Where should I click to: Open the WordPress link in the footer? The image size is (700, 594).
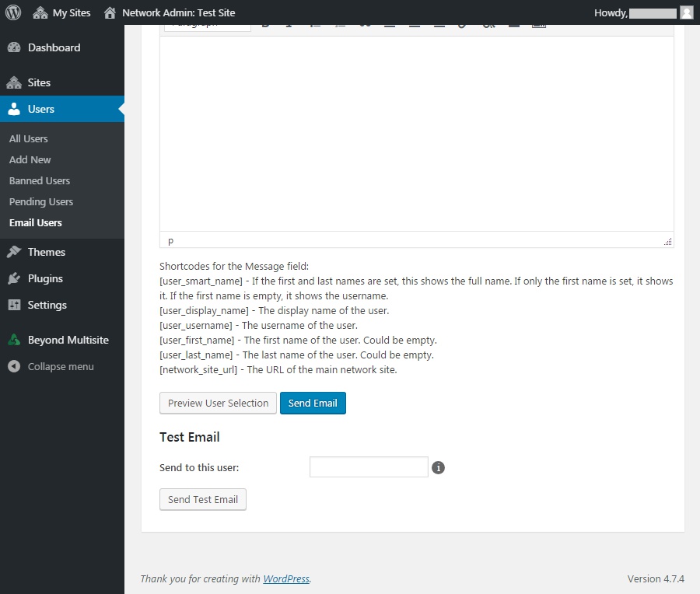point(285,578)
